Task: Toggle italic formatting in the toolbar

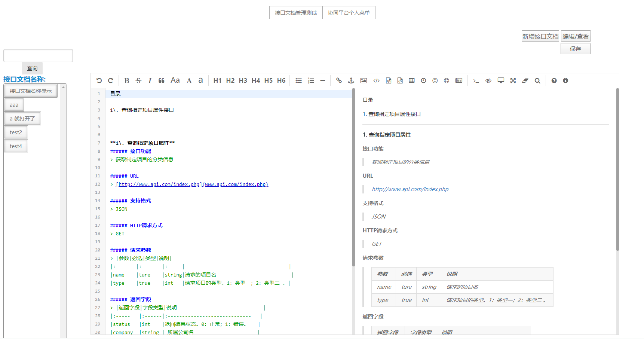Action: coord(150,80)
